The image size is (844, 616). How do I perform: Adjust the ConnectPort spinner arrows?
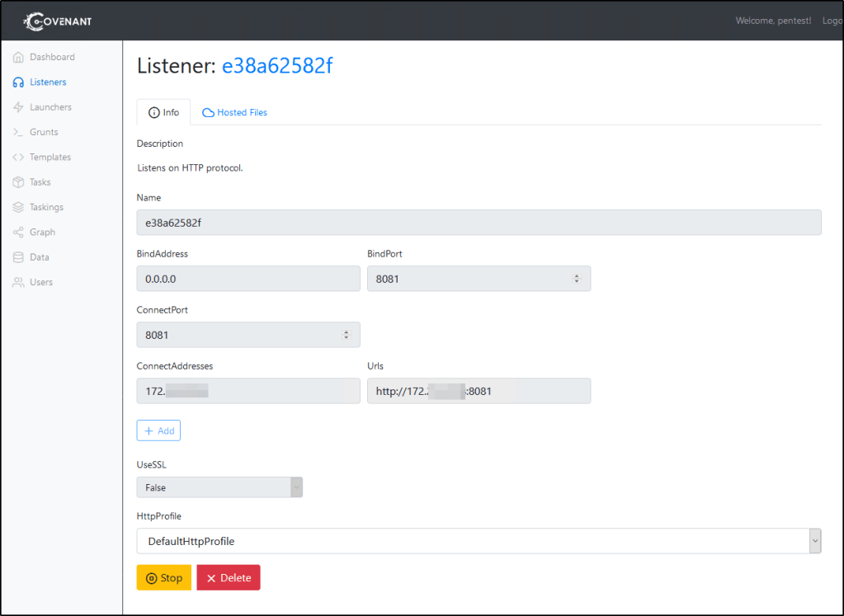[x=346, y=335]
